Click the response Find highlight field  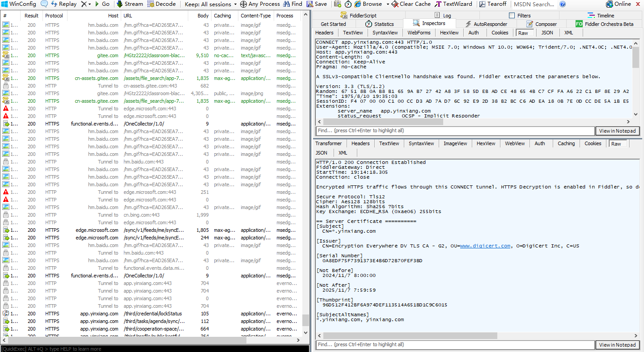click(x=455, y=345)
